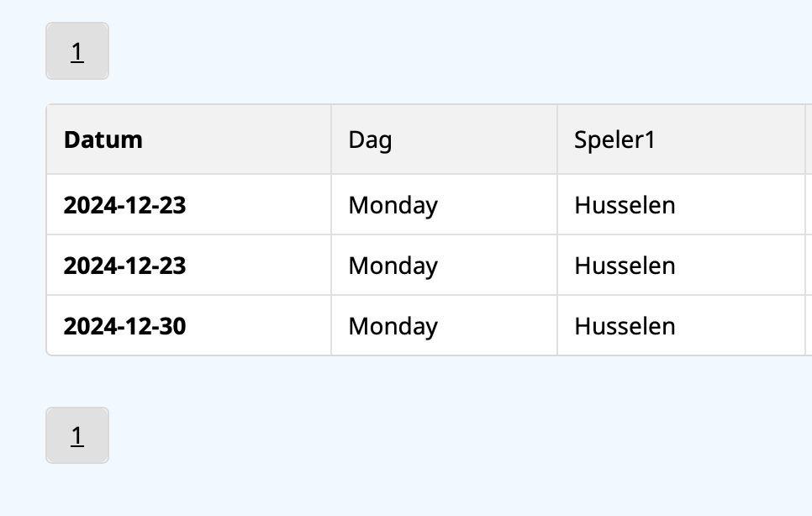
Task: Click the Monday cell in the second row
Action: pos(393,266)
